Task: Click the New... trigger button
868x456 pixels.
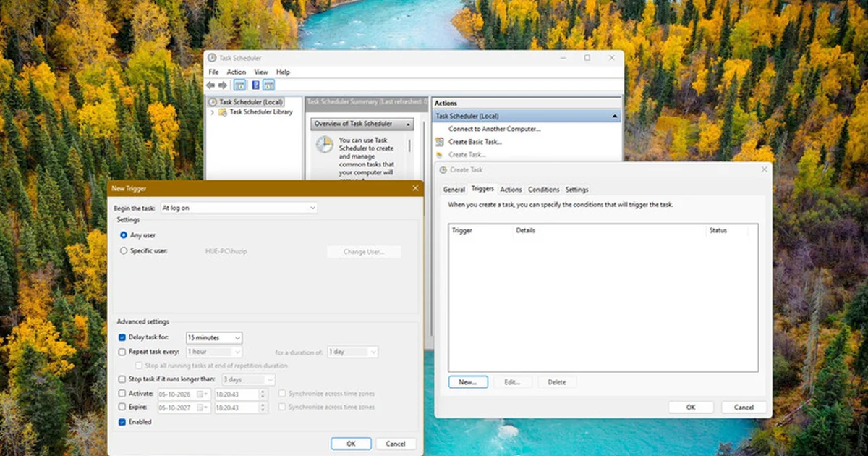Action: (468, 382)
